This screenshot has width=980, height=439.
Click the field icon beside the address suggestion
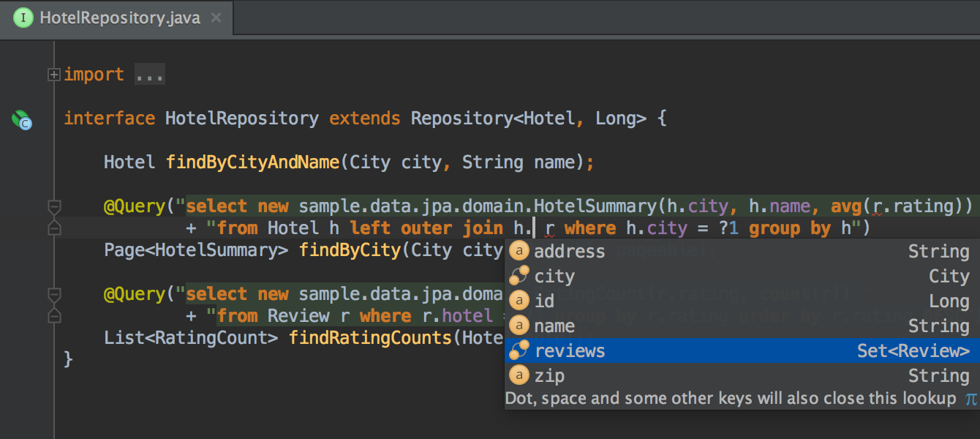[x=519, y=251]
